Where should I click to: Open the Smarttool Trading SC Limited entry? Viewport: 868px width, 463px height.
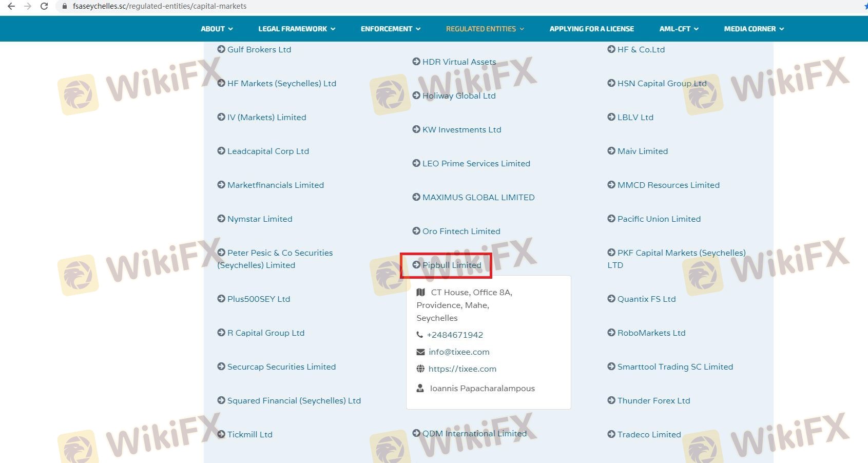[670, 366]
